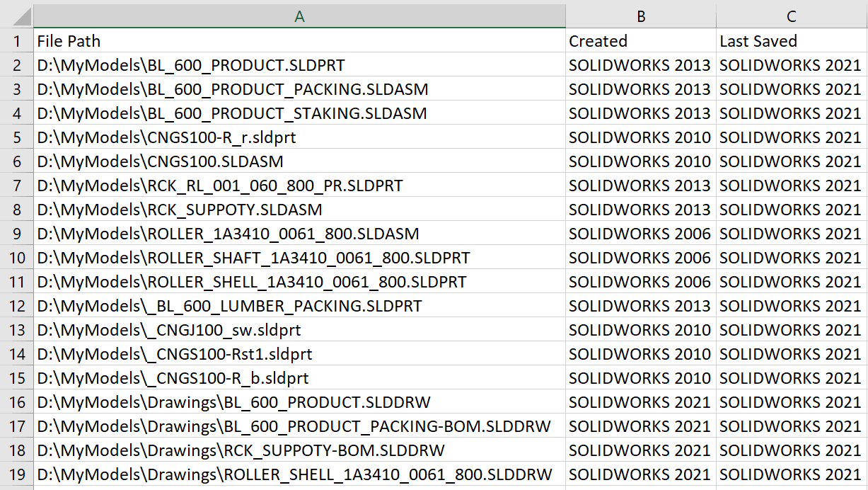Select cell with BL_600_PRODUCT_PACKING.SLDASM path
Screen dimensions: 868x490
299,89
